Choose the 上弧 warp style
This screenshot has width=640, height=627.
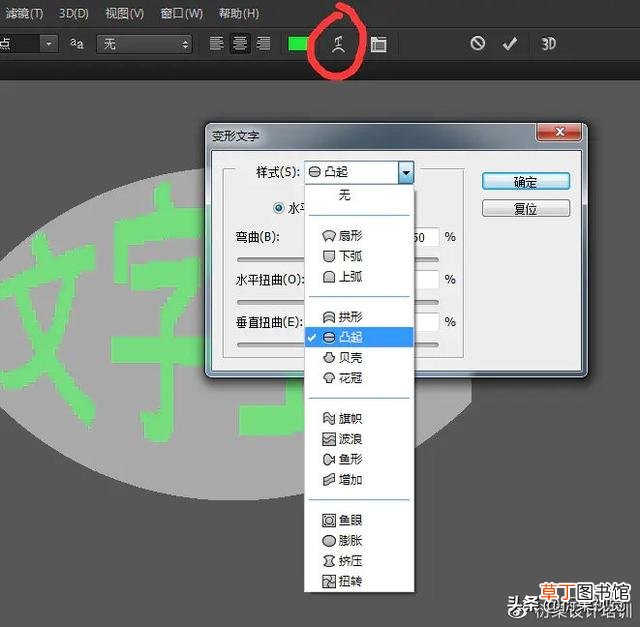click(x=359, y=277)
